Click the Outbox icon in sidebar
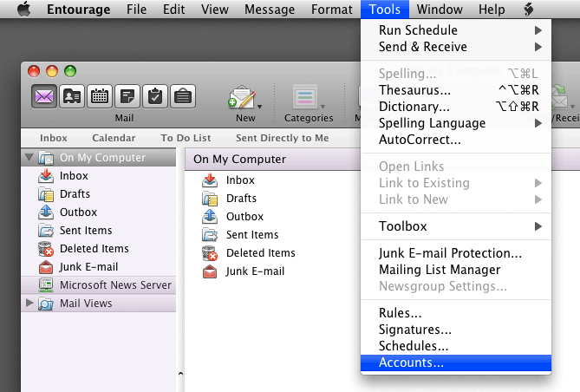The width and height of the screenshot is (580, 392). coord(46,212)
